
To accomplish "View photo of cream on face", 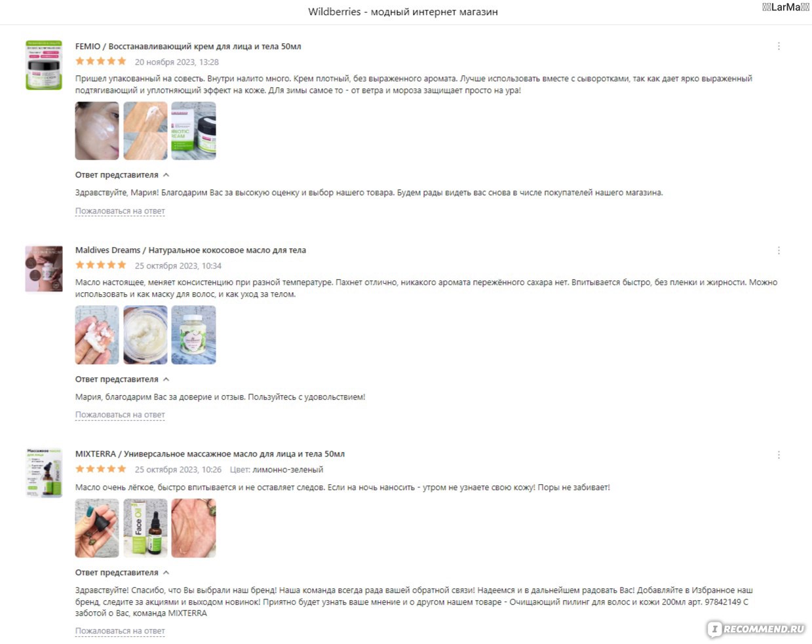I will pos(97,131).
